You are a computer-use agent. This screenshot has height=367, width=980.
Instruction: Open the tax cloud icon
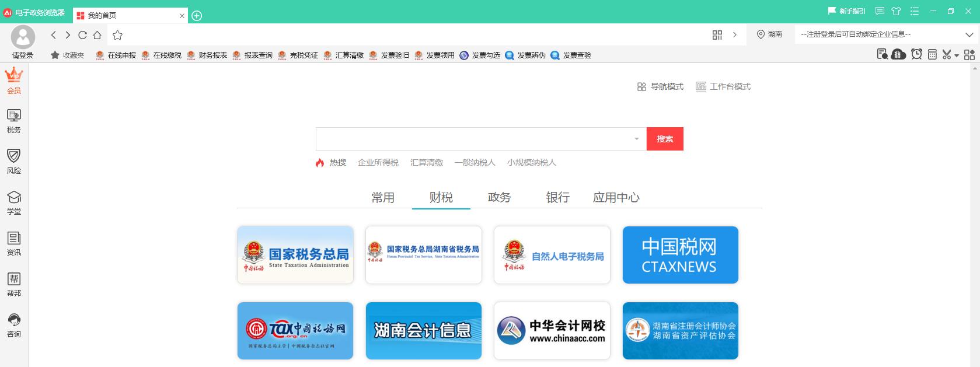click(899, 54)
